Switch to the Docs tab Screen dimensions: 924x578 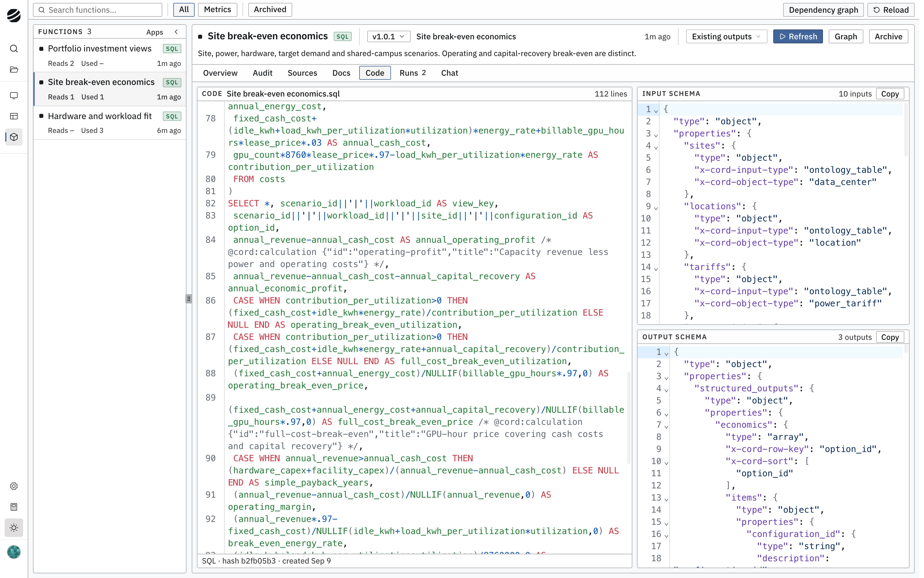tap(341, 73)
